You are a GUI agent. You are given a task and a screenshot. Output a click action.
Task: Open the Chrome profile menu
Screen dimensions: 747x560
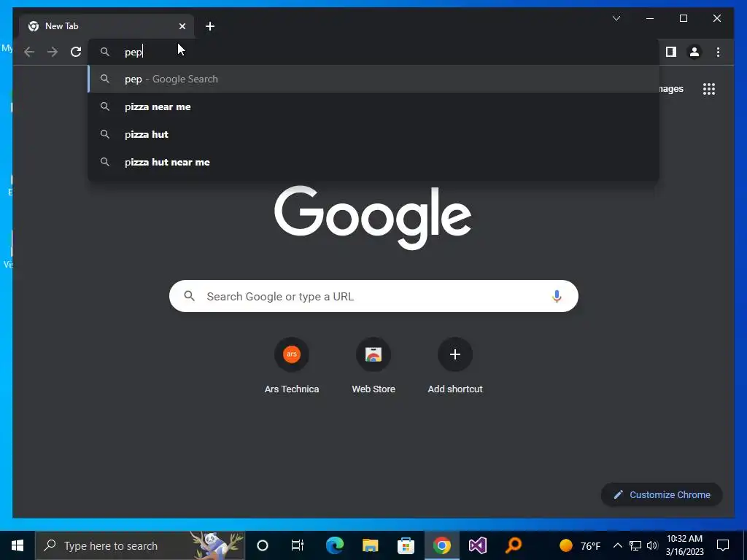click(x=694, y=52)
